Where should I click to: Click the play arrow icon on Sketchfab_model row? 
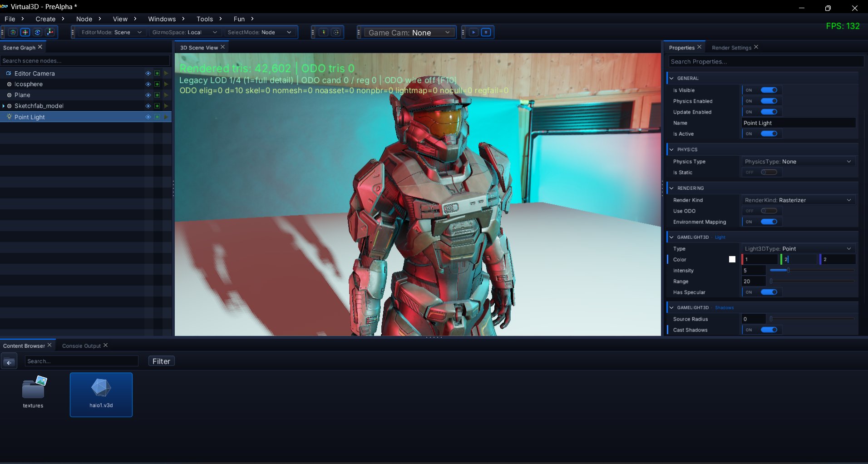(166, 106)
